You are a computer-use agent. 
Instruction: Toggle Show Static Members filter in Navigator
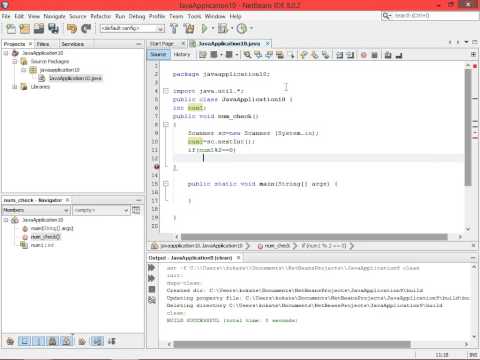(x=38, y=341)
